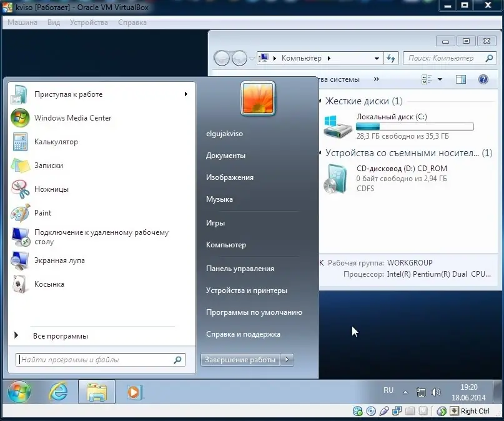Collapse the Жесткие диски group
Image resolution: width=504 pixels, height=421 pixels.
pyautogui.click(x=320, y=101)
